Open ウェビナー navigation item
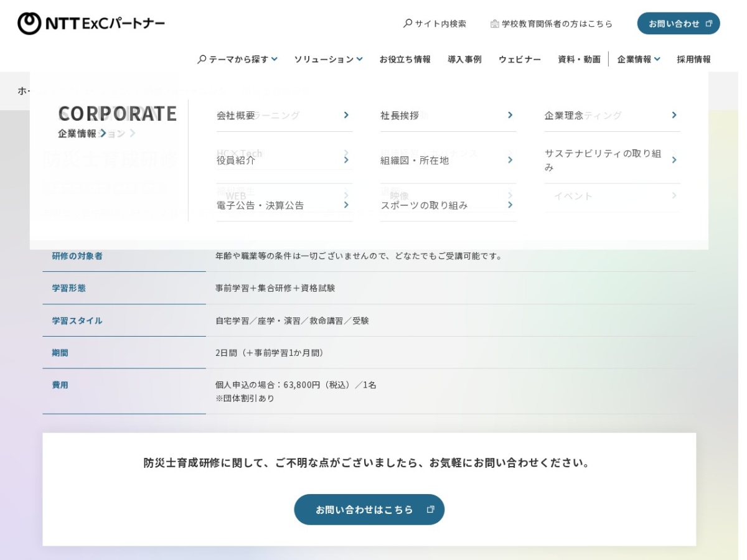Image resolution: width=747 pixels, height=560 pixels. (520, 59)
